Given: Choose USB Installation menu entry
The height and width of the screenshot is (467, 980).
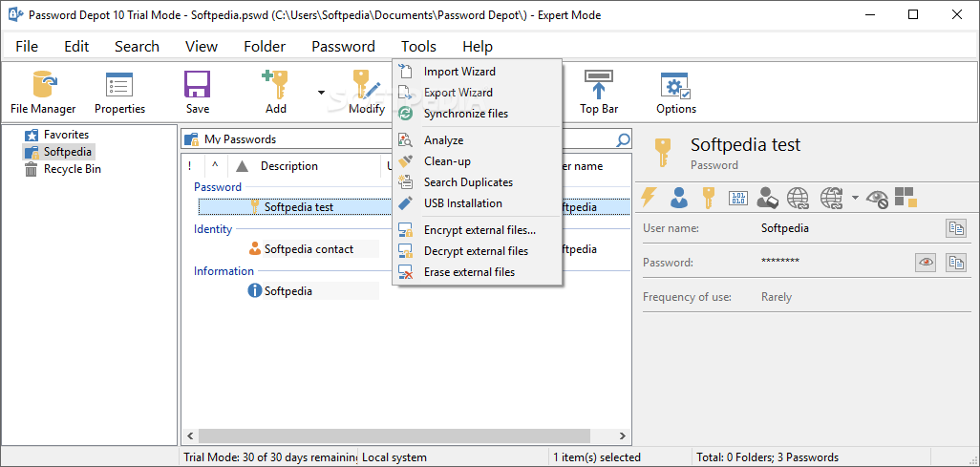Looking at the screenshot, I should (x=478, y=203).
